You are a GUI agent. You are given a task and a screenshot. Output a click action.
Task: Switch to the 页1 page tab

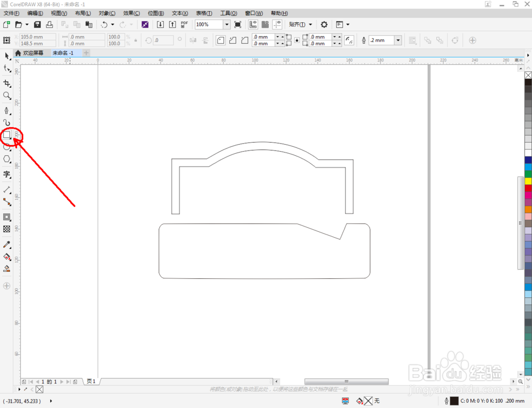[x=91, y=381]
